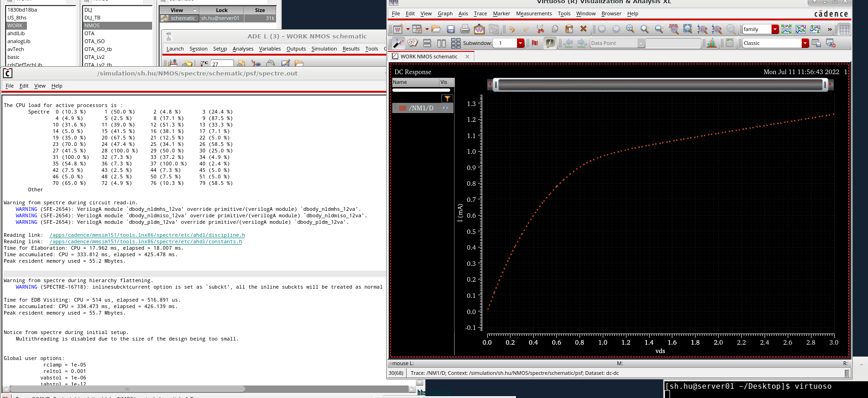Click the terminal prompt showing virtuoso

(x=748, y=386)
